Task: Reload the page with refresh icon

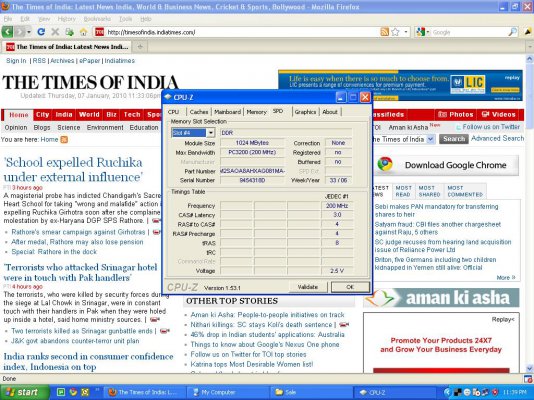Action: (41, 32)
